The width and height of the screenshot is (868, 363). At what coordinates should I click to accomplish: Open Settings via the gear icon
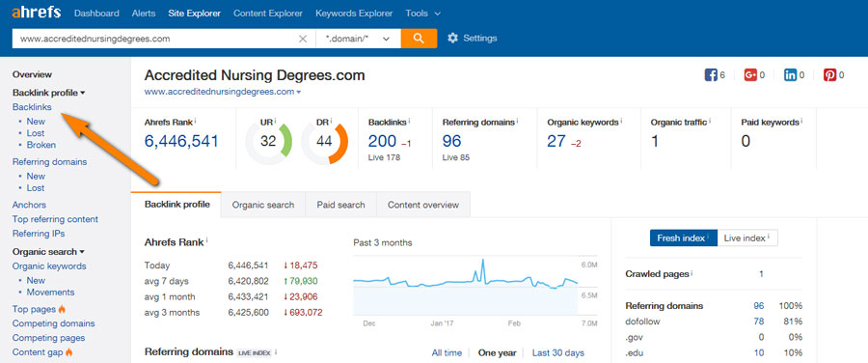453,39
